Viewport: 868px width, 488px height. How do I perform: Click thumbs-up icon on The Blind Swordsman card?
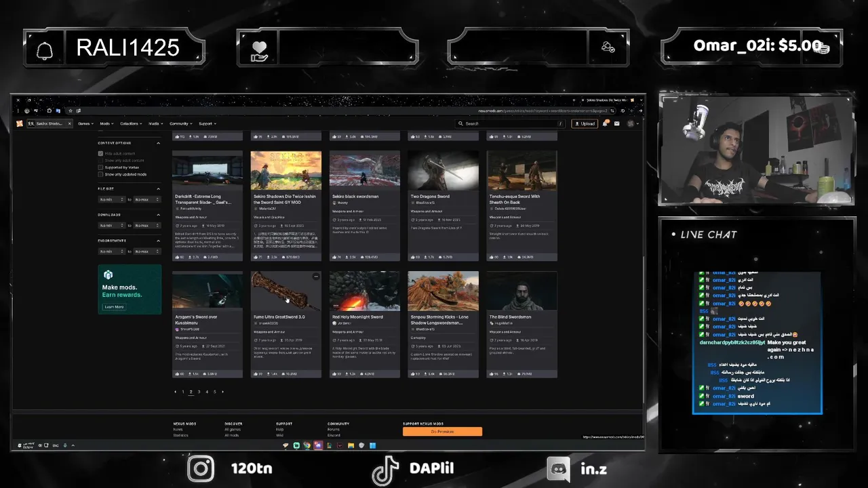(x=492, y=373)
